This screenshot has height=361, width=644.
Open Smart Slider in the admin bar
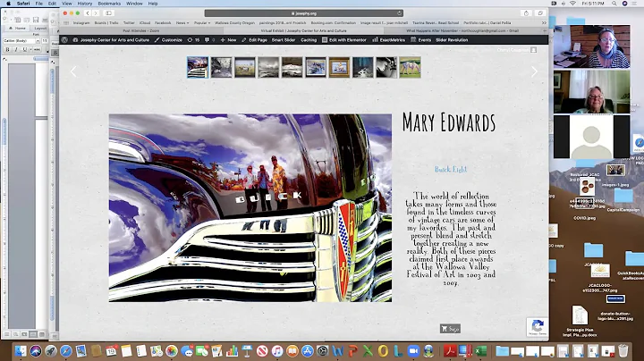284,40
